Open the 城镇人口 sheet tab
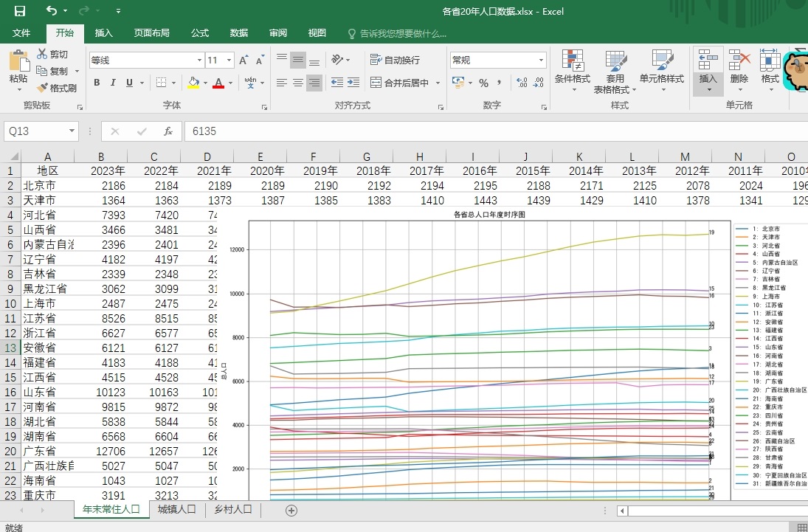 click(176, 509)
